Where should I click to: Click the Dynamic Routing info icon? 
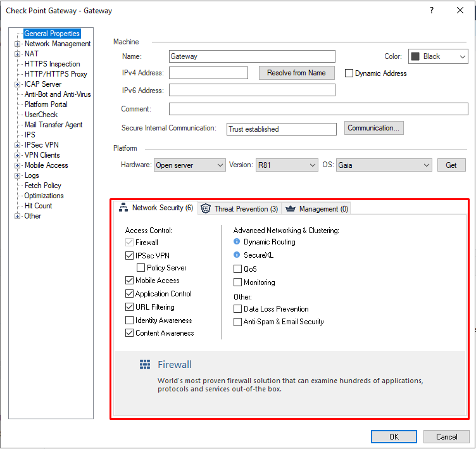point(237,242)
